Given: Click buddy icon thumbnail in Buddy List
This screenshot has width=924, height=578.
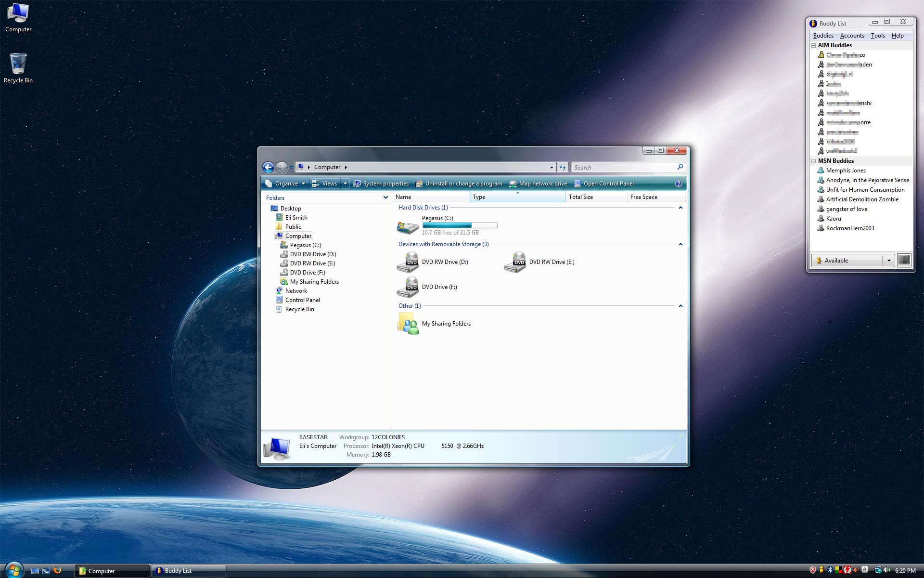Looking at the screenshot, I should point(904,260).
